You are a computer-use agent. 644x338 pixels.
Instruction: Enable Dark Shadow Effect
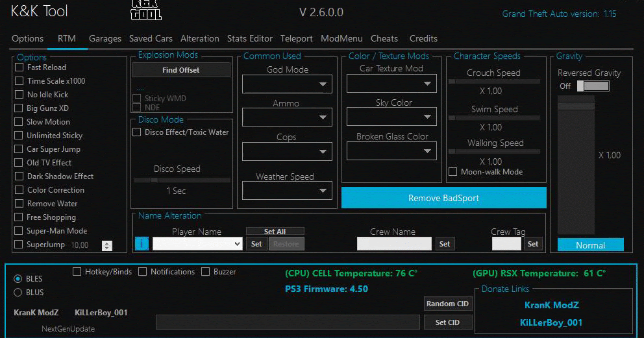pyautogui.click(x=19, y=176)
